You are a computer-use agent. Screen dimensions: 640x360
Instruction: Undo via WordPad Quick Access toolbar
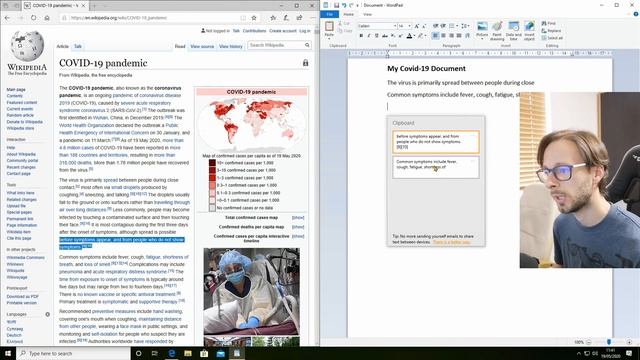pyautogui.click(x=344, y=5)
